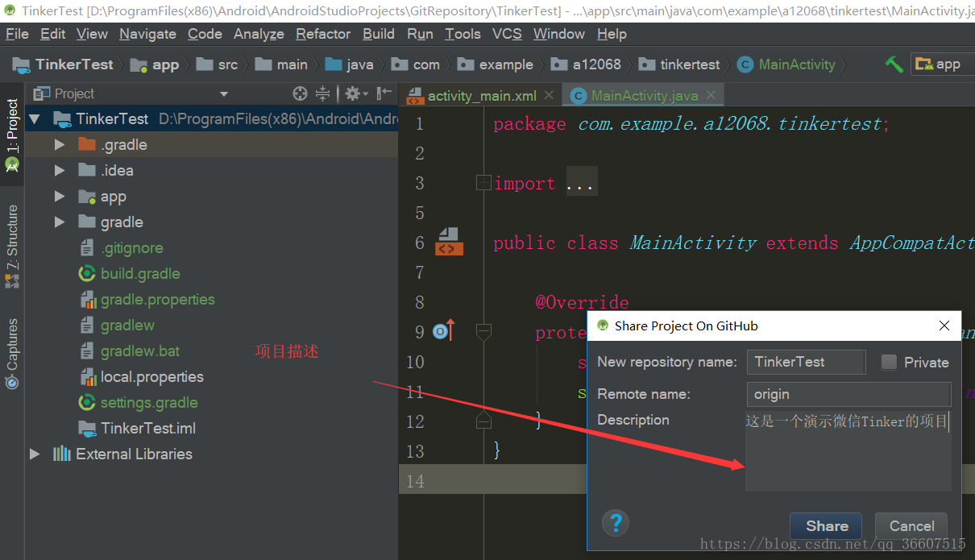Click the Remote name field
The image size is (975, 560).
coord(848,394)
